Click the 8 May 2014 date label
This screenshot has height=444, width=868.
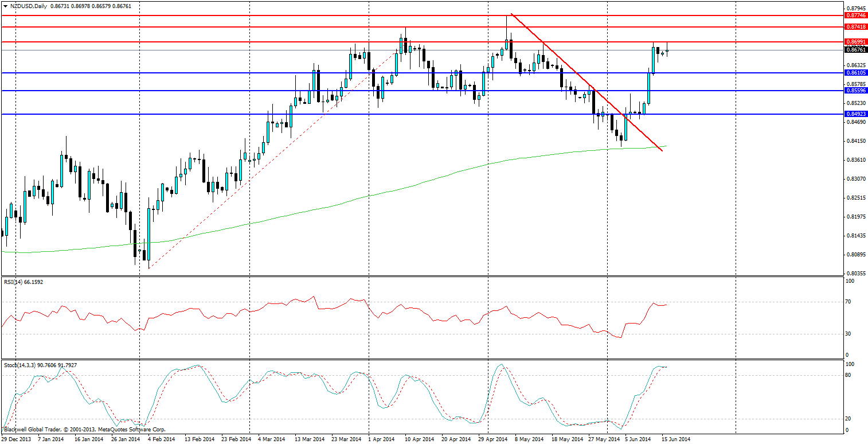point(529,439)
